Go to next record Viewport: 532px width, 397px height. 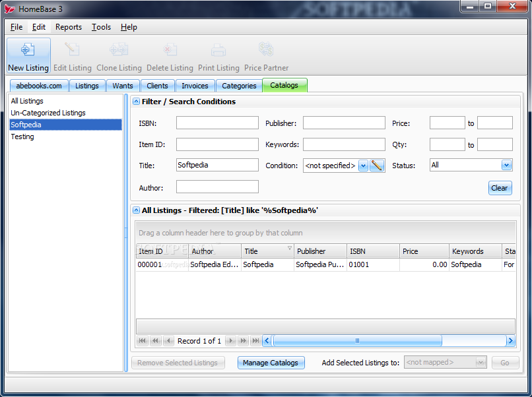[x=230, y=341]
